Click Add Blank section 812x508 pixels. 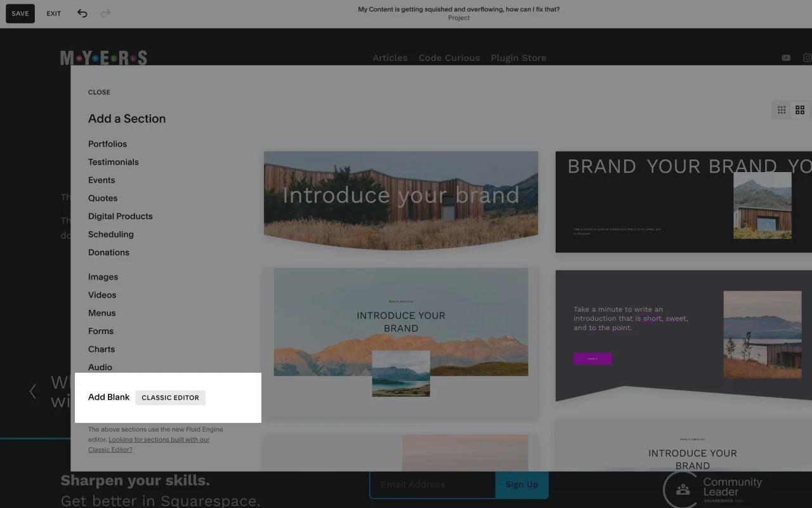[108, 397]
